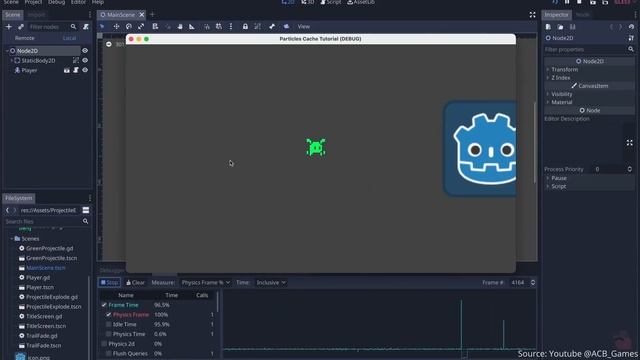Viewport: 640px width, 360px height.
Task: Collapse Scenes folder in FileSystem
Action: coord(11,239)
